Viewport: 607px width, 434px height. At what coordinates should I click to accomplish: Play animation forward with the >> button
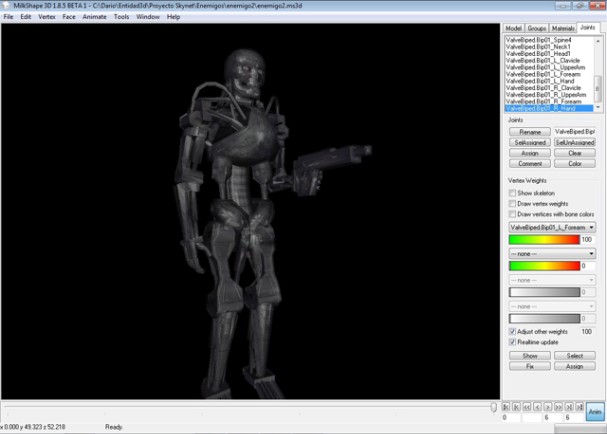click(x=558, y=407)
